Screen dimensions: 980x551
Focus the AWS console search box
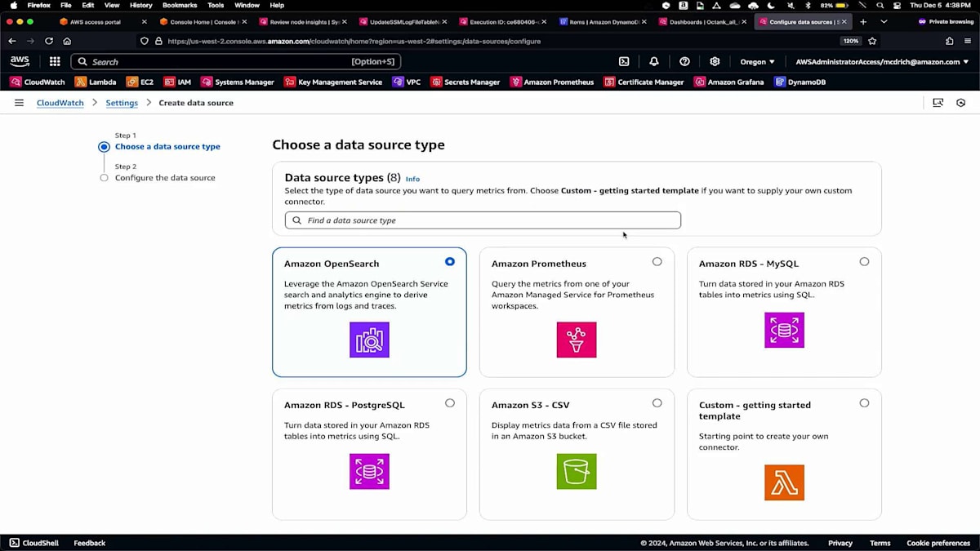click(x=236, y=61)
